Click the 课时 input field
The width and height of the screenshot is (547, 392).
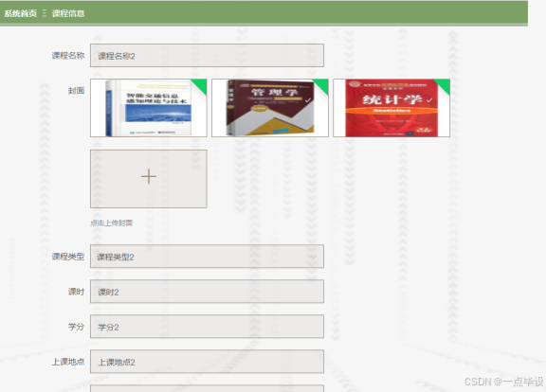[207, 292]
